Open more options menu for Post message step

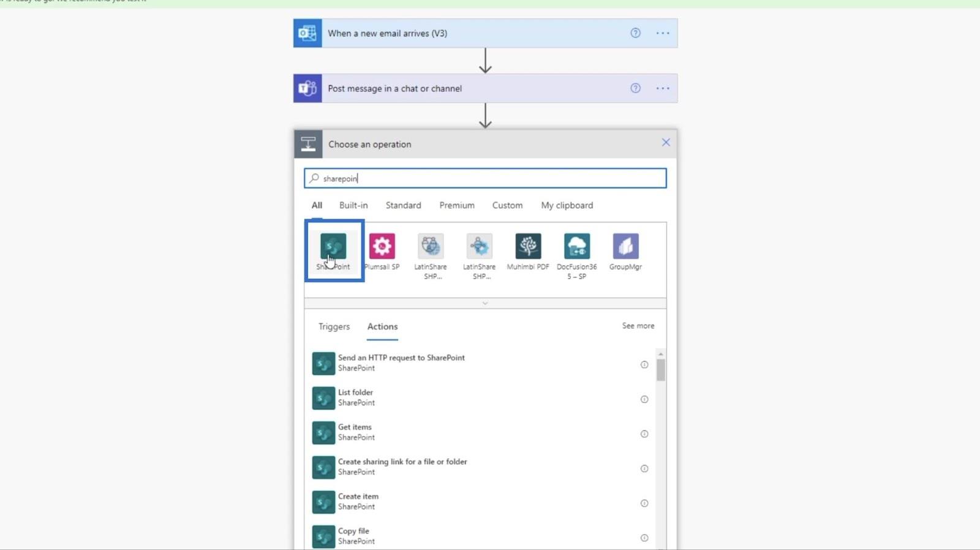[663, 88]
